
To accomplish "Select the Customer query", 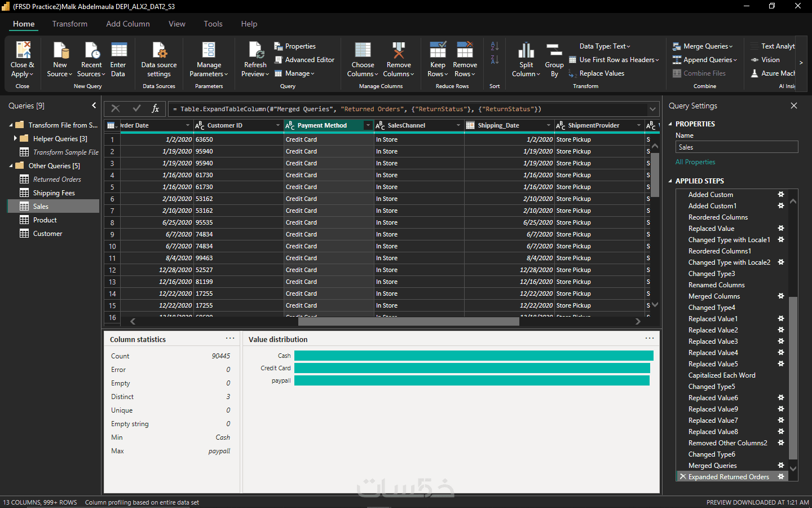I will click(x=47, y=234).
